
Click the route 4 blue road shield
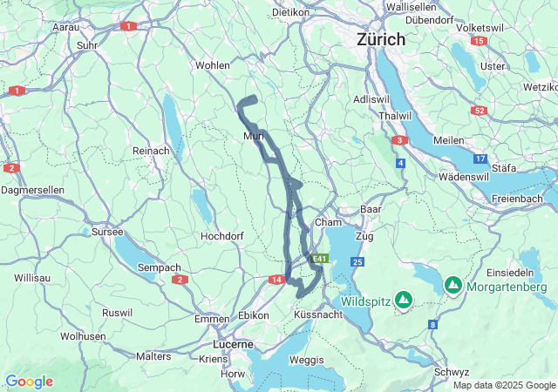point(401,163)
